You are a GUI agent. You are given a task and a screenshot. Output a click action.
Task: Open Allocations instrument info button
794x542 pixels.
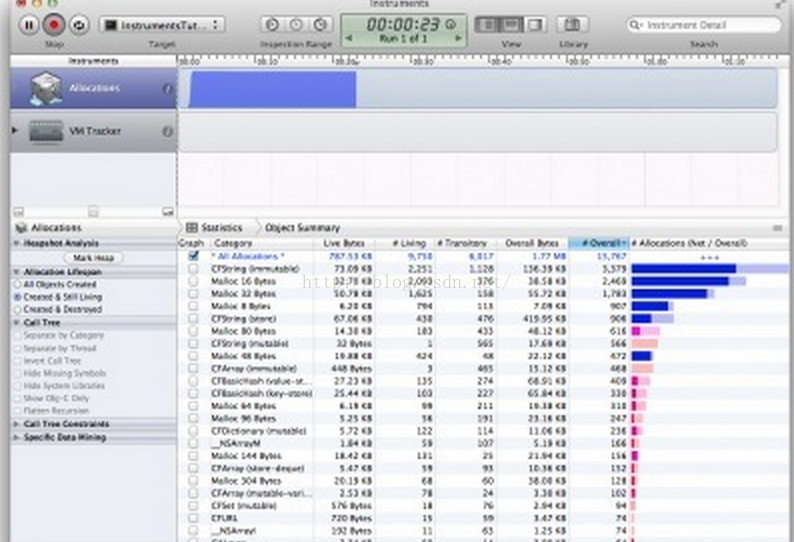pos(167,89)
